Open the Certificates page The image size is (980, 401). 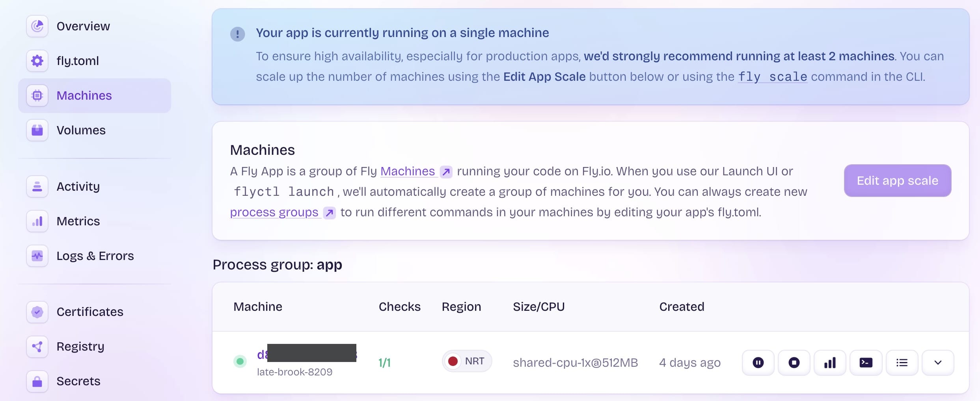click(90, 312)
